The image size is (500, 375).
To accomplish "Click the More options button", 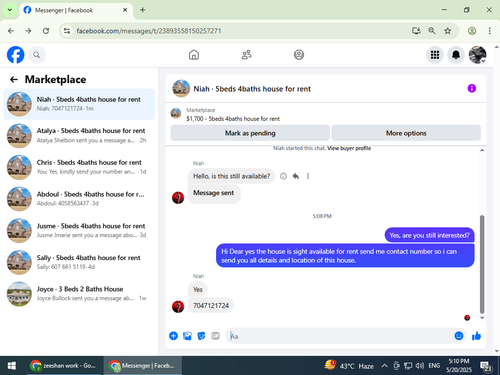I will coord(406,133).
